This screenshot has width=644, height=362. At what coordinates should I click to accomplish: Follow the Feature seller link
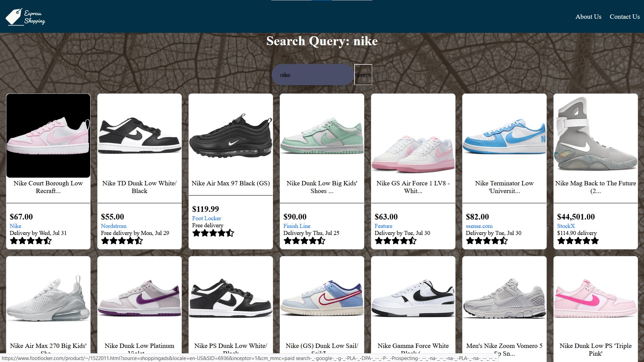point(383,226)
